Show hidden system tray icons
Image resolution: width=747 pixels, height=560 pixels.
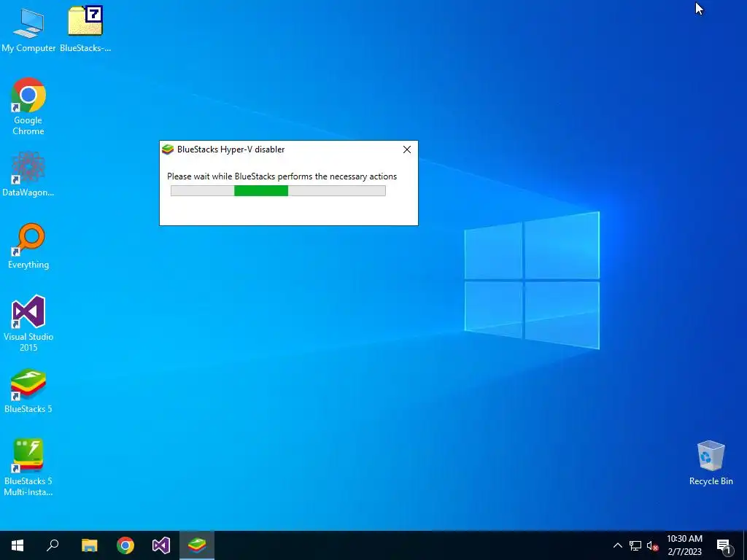tap(617, 545)
